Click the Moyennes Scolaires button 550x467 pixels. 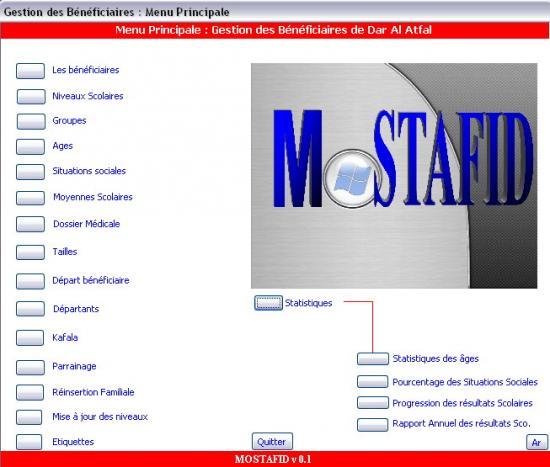[31, 198]
